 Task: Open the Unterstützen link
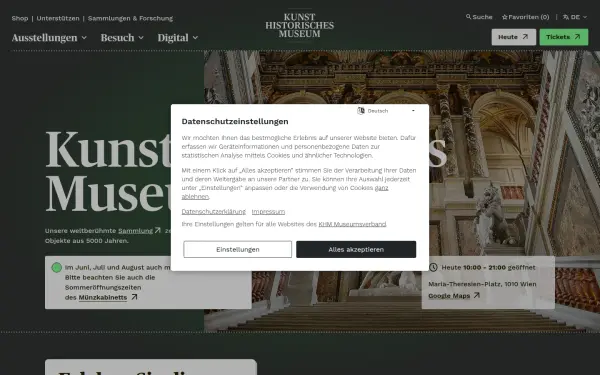[58, 18]
